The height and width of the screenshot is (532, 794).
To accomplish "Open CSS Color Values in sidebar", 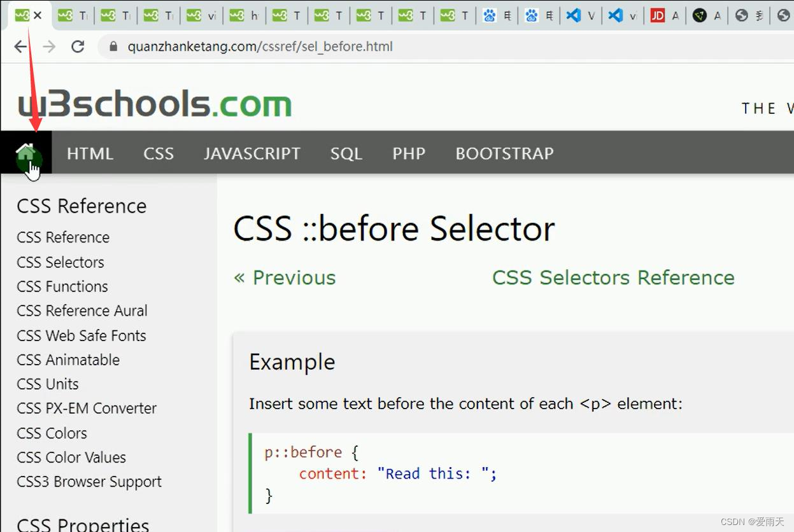I will 71,457.
